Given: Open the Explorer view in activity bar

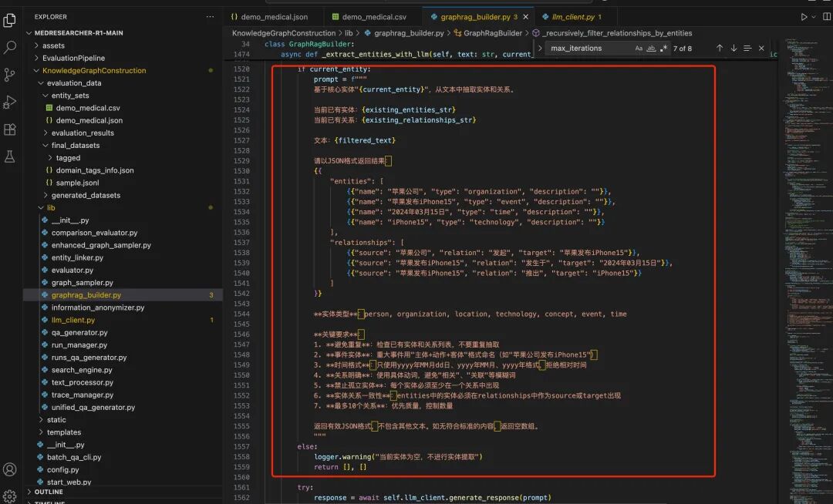Looking at the screenshot, I should click(x=9, y=20).
